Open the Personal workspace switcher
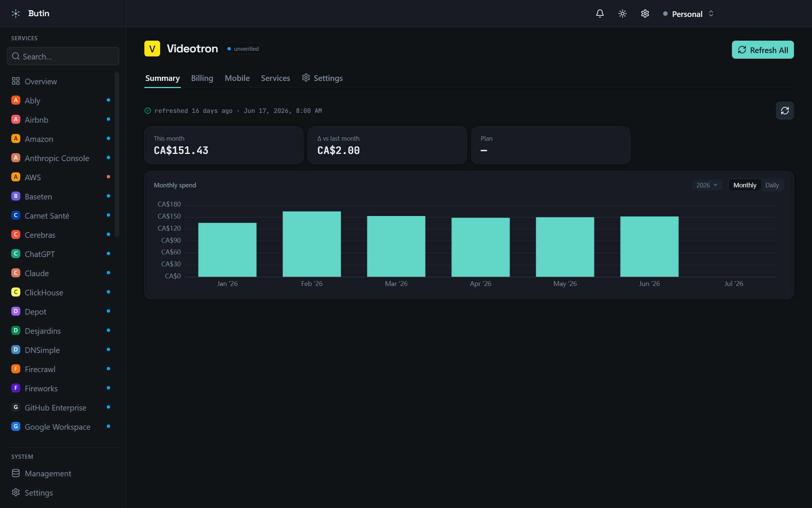The width and height of the screenshot is (812, 508). pos(688,14)
